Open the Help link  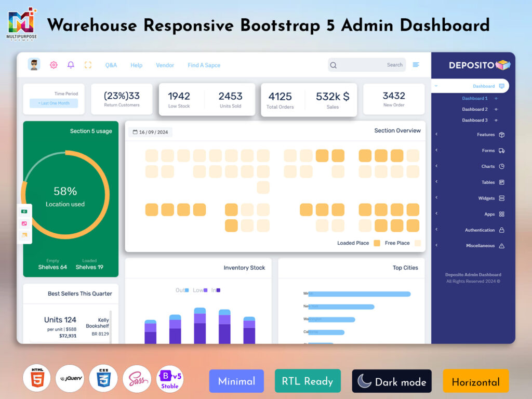[x=136, y=64]
